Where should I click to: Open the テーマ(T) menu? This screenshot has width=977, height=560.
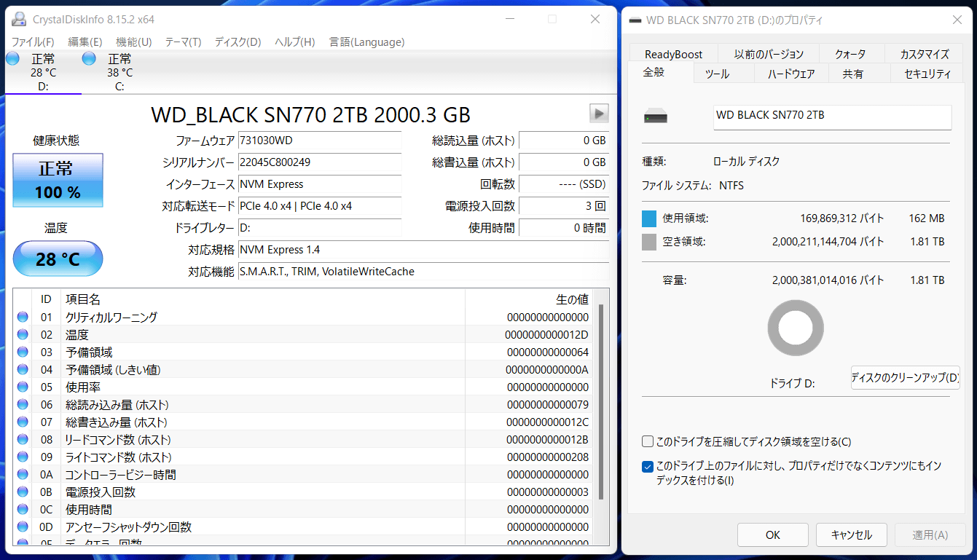point(183,42)
